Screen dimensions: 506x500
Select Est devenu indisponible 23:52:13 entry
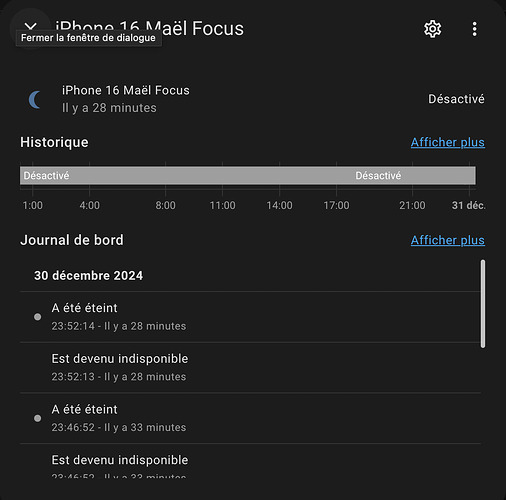click(x=250, y=367)
